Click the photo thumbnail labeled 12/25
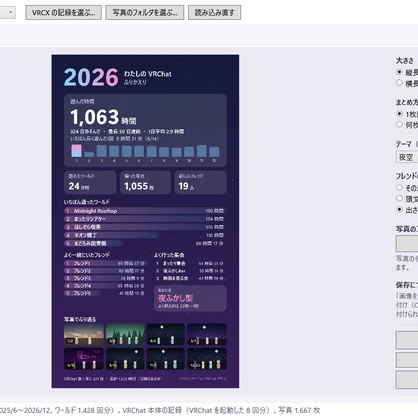 pyautogui.click(x=207, y=359)
